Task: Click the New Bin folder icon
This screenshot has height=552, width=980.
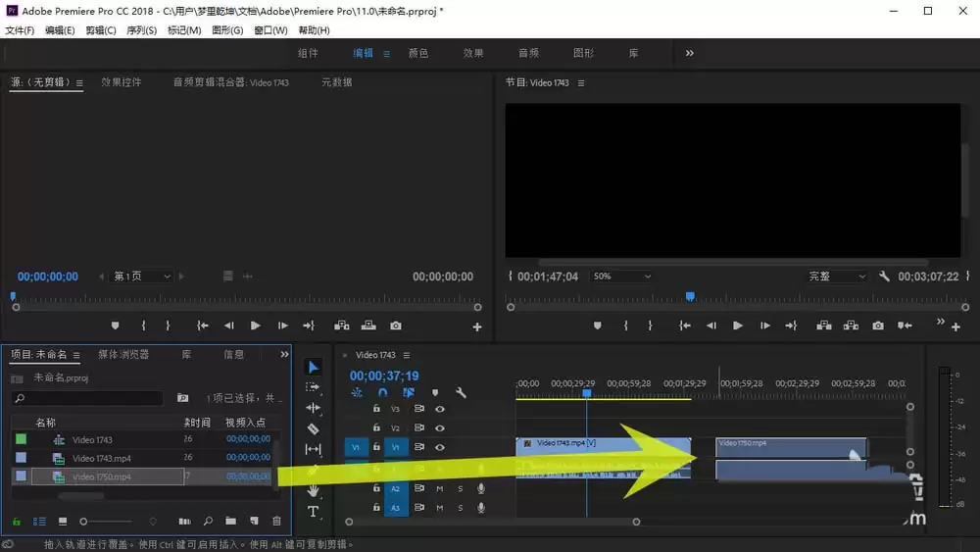Action: pyautogui.click(x=230, y=521)
